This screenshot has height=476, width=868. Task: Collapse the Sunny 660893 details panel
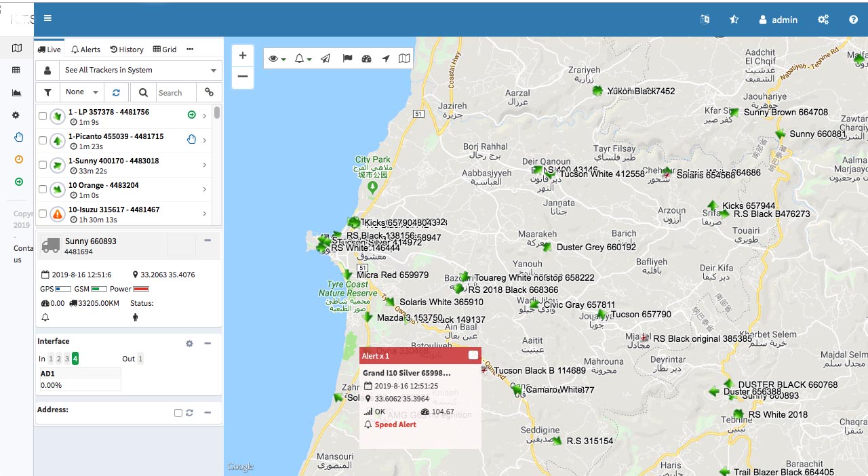point(208,240)
